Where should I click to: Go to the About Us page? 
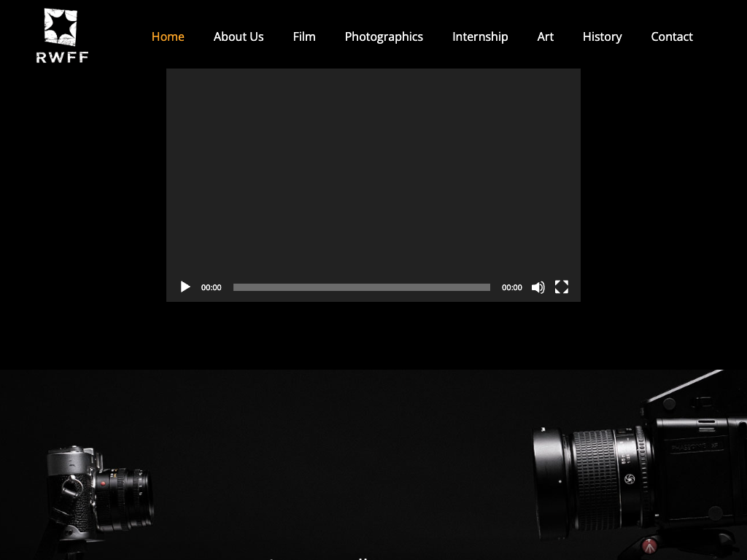pyautogui.click(x=239, y=36)
